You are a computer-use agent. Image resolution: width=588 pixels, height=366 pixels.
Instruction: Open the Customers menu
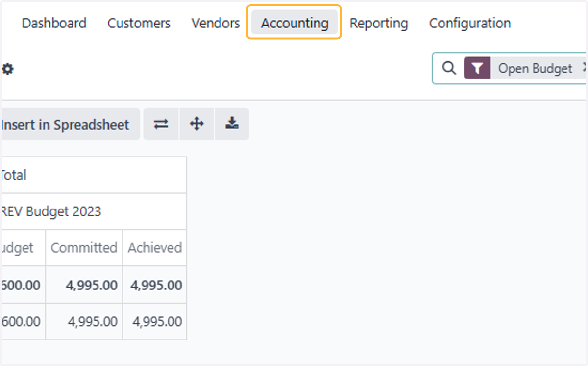(139, 23)
